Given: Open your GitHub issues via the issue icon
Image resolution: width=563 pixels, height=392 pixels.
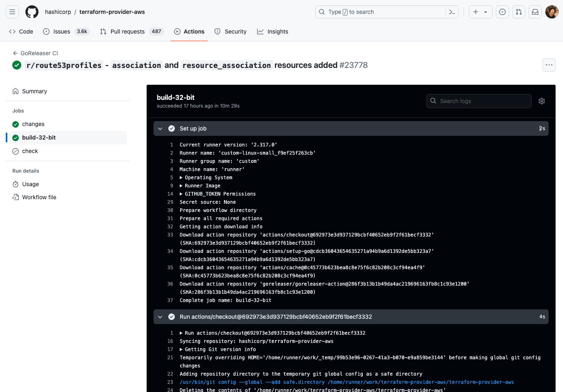Looking at the screenshot, I should 502,11.
